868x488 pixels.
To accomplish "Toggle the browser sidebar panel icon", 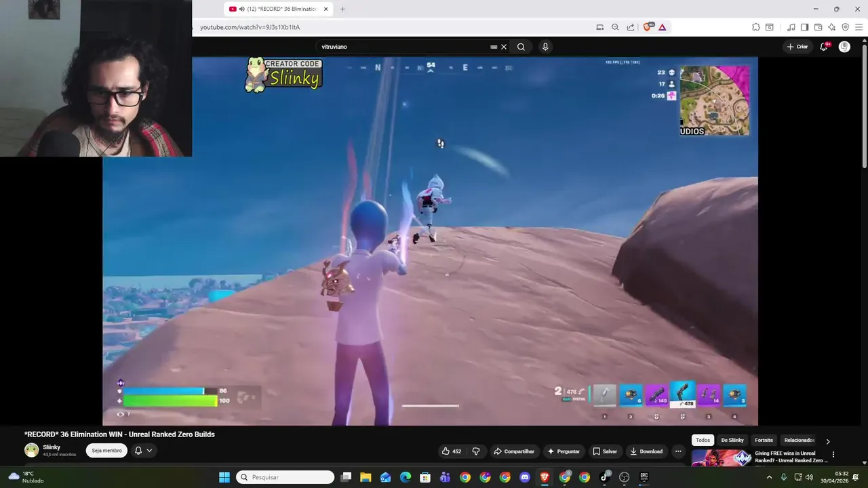I will coord(804,27).
